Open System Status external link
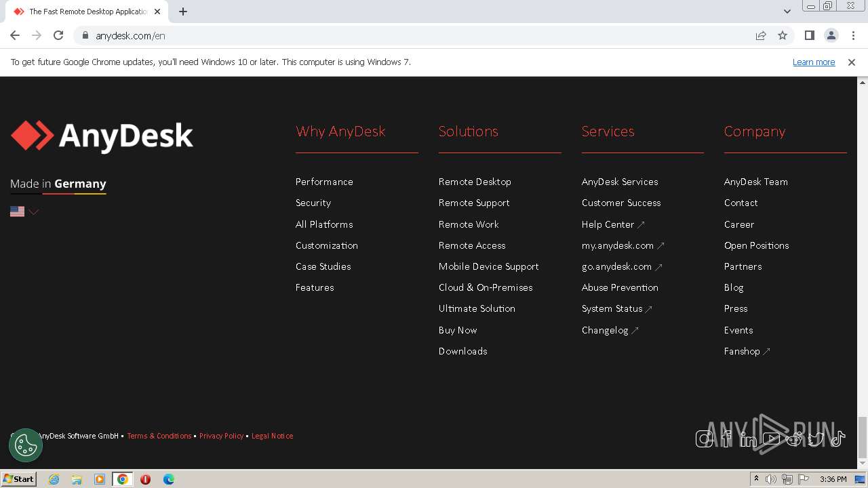The image size is (868, 488). click(616, 308)
